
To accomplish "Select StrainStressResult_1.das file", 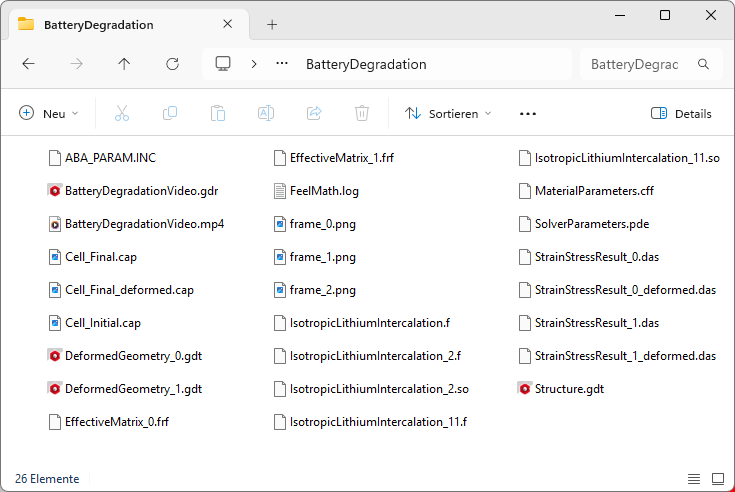I will coord(589,323).
